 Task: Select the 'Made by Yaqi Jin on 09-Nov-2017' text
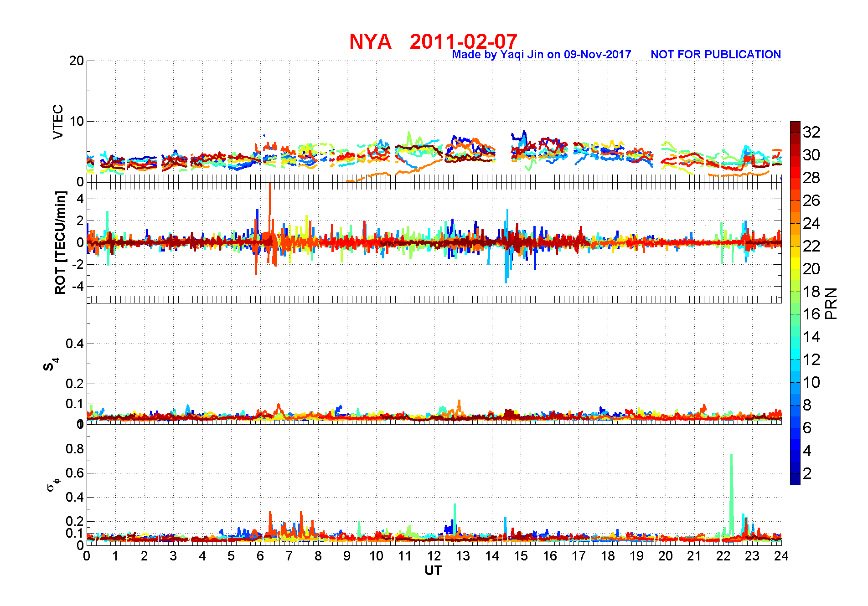pos(542,55)
